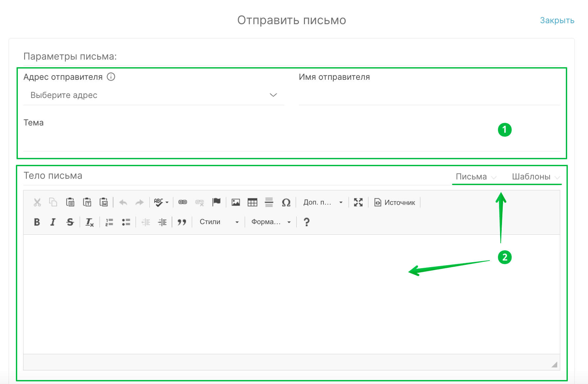Click info icon next to 'Адрес отправителя'

click(x=111, y=77)
